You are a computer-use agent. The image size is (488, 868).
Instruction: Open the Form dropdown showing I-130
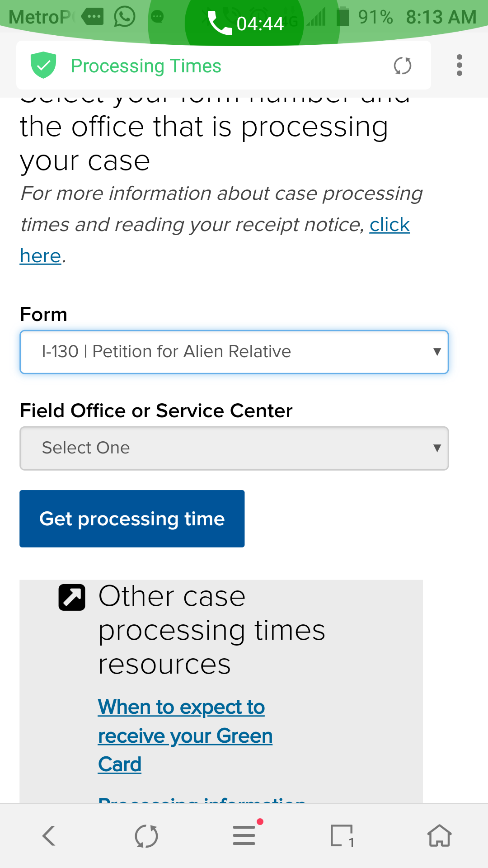point(234,352)
